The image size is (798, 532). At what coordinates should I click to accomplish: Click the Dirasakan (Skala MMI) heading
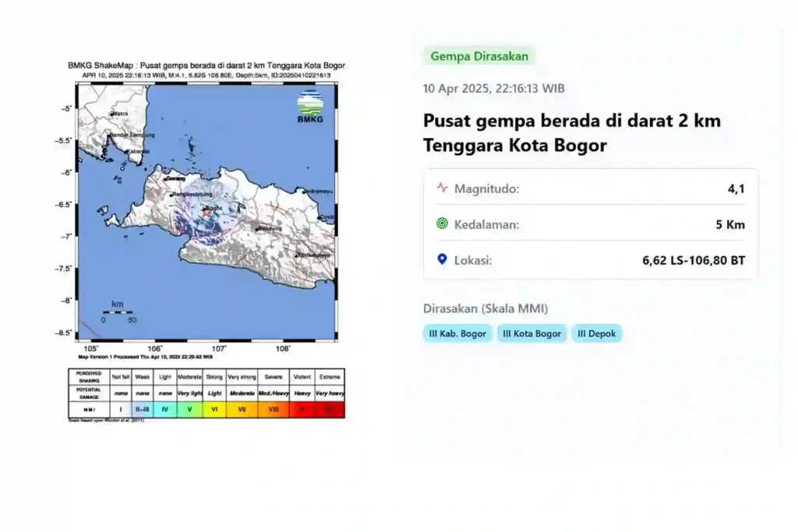click(x=486, y=308)
